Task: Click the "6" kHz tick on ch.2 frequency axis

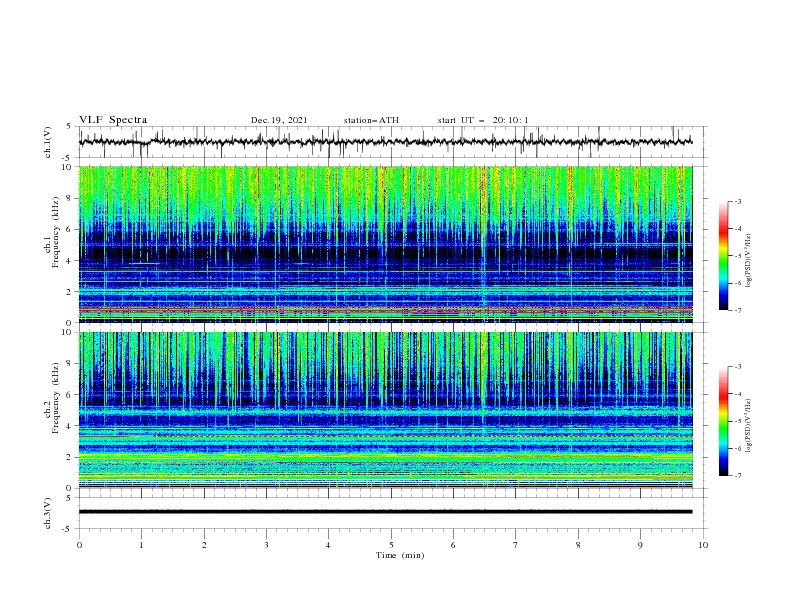Action: (x=71, y=394)
